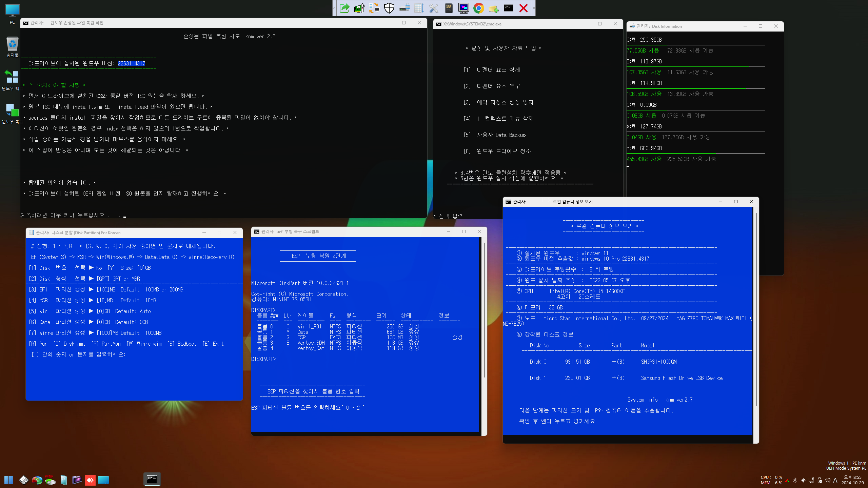Open the green circuit card driver tool
Screen dimensions: 868x488
[359, 8]
